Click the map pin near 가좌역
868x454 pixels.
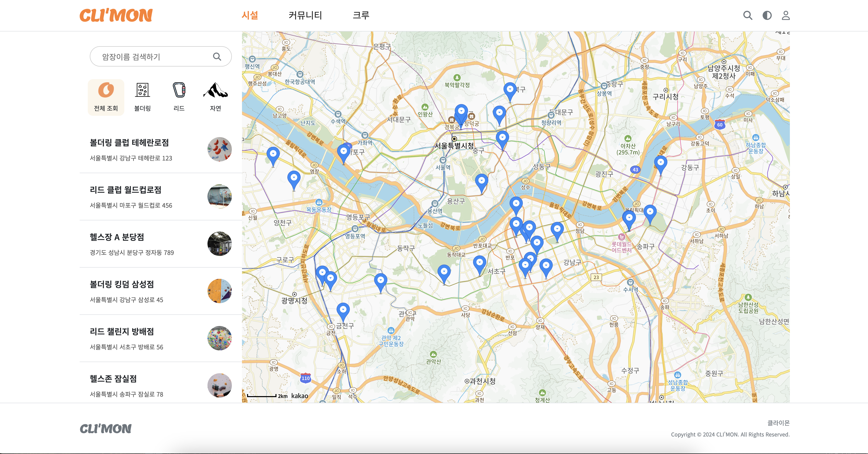point(343,154)
